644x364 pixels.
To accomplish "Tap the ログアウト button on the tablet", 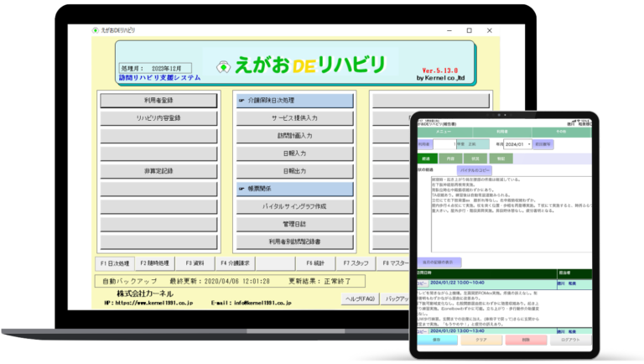I will pos(570,341).
